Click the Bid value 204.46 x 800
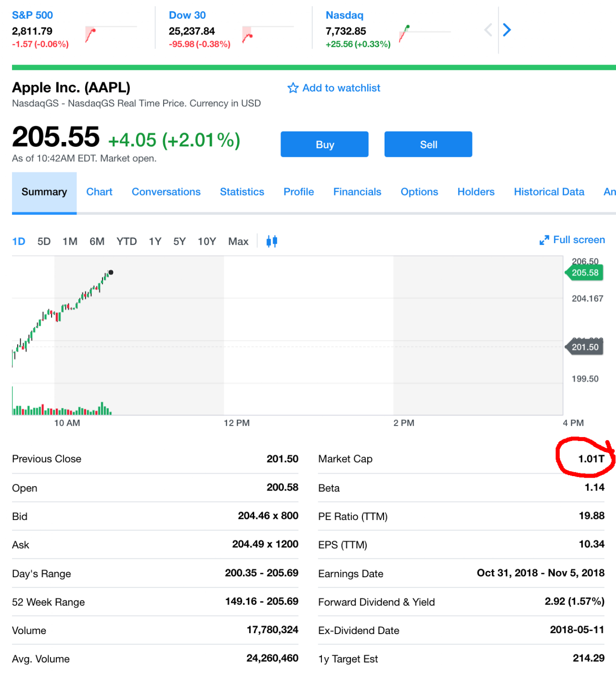Screen dimensions: 616x674 [x=268, y=516]
